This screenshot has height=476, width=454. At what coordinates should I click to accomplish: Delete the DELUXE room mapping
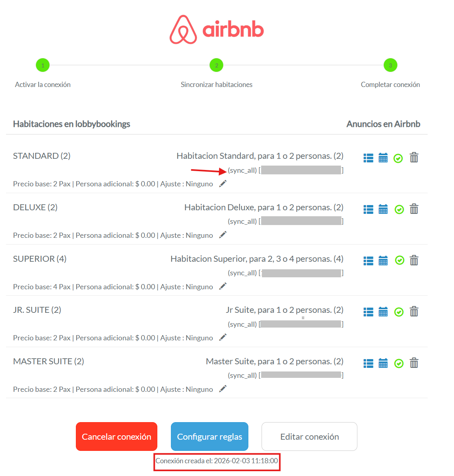click(x=414, y=209)
